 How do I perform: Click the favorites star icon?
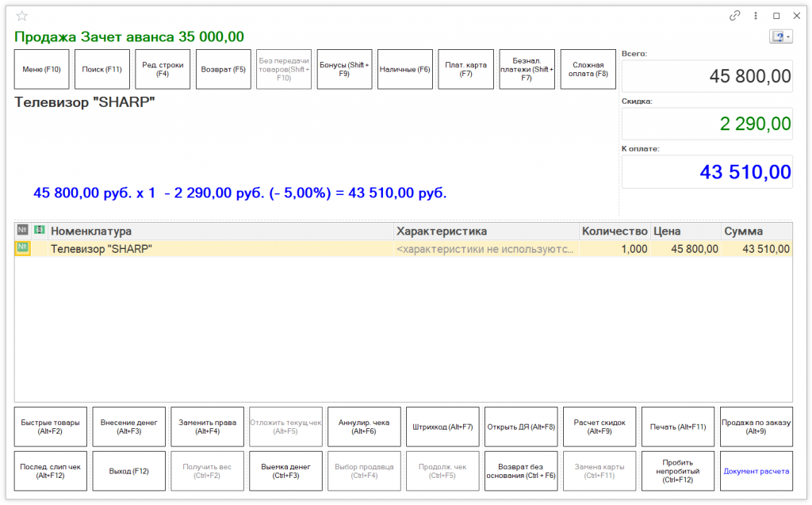(21, 16)
